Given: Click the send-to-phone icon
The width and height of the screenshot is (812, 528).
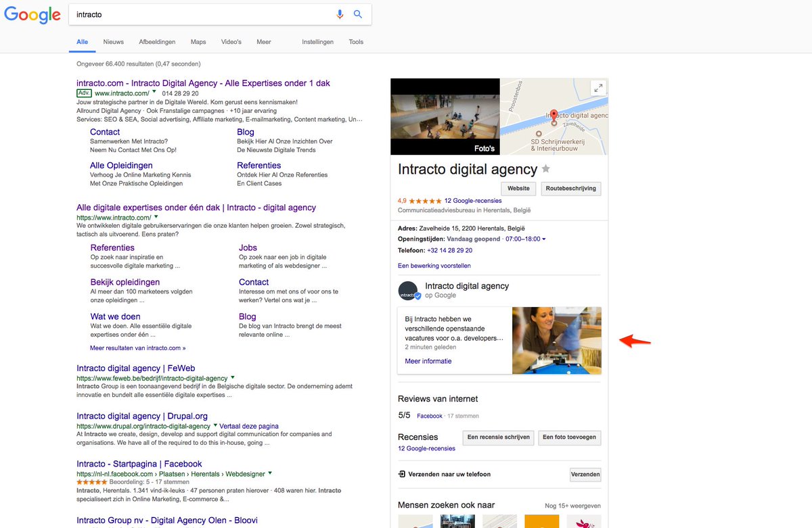Looking at the screenshot, I should [402, 474].
